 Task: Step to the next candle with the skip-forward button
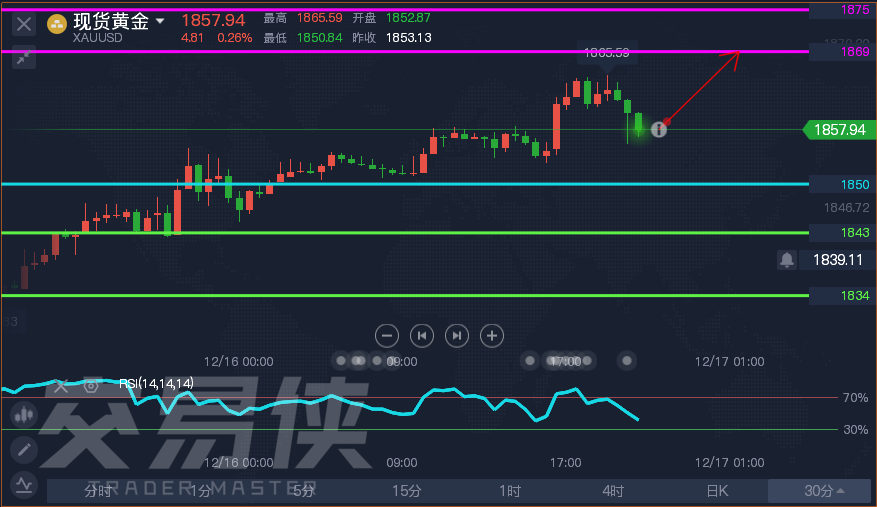457,336
